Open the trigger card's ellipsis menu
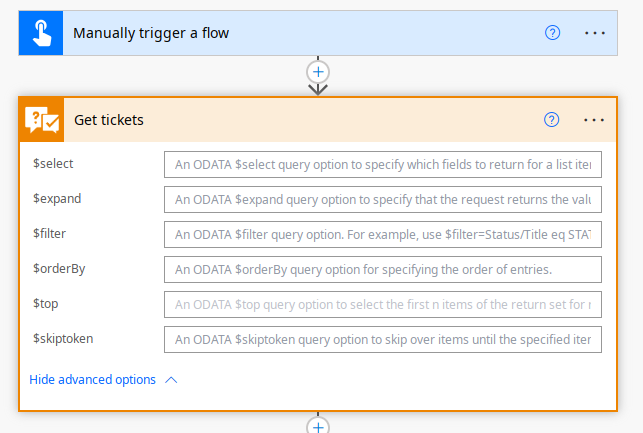643x433 pixels. click(x=595, y=33)
